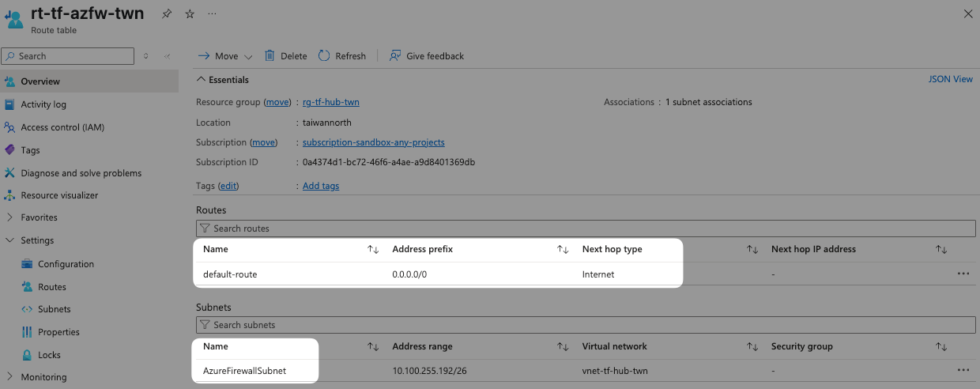
Task: Pin the rt-tf-azfw-twn resource
Action: coord(167,14)
